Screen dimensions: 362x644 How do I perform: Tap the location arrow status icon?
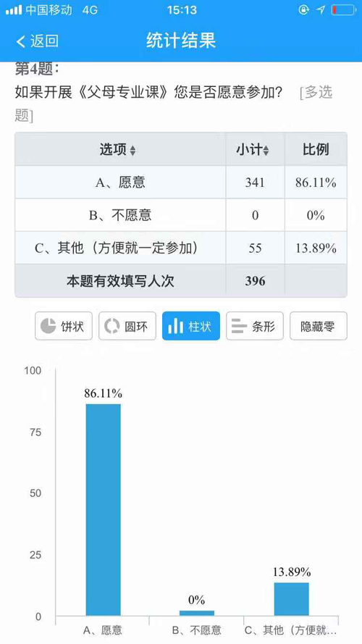[x=321, y=10]
